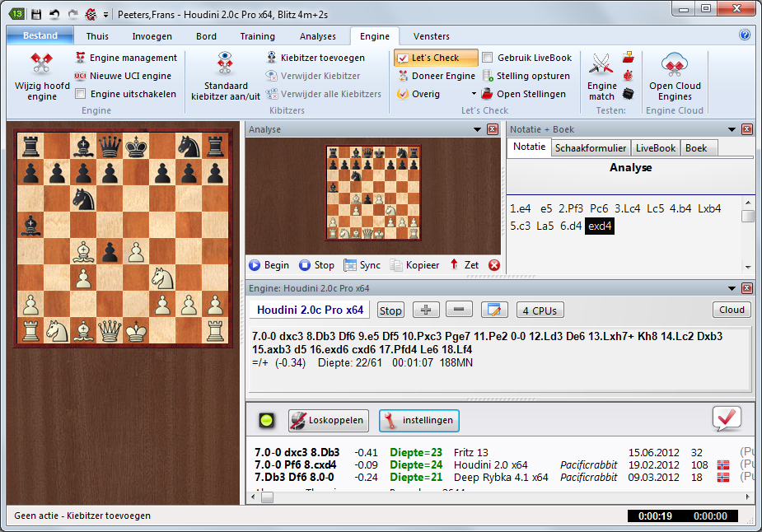The height and width of the screenshot is (532, 762).
Task: Switch to the Analyses ribbon tab
Action: tap(317, 36)
